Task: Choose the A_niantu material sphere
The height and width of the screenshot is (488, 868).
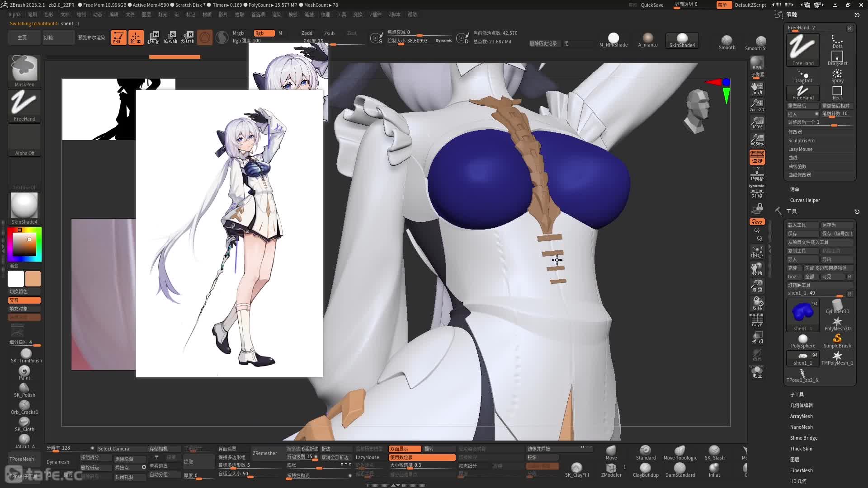Action: click(648, 40)
